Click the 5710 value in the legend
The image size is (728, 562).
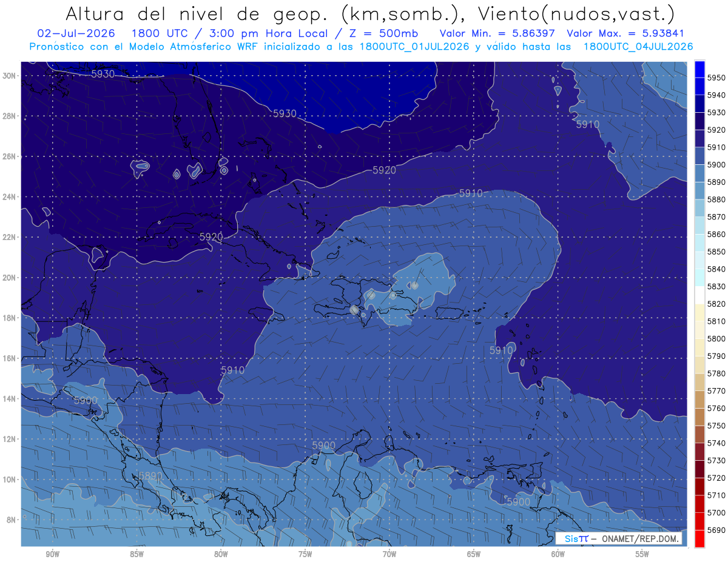716,495
